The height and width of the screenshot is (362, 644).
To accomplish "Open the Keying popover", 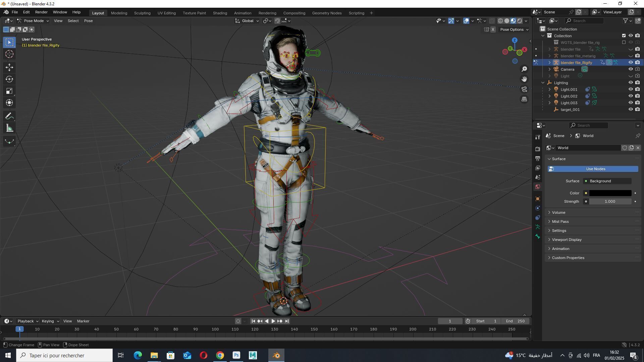I will coord(50,321).
